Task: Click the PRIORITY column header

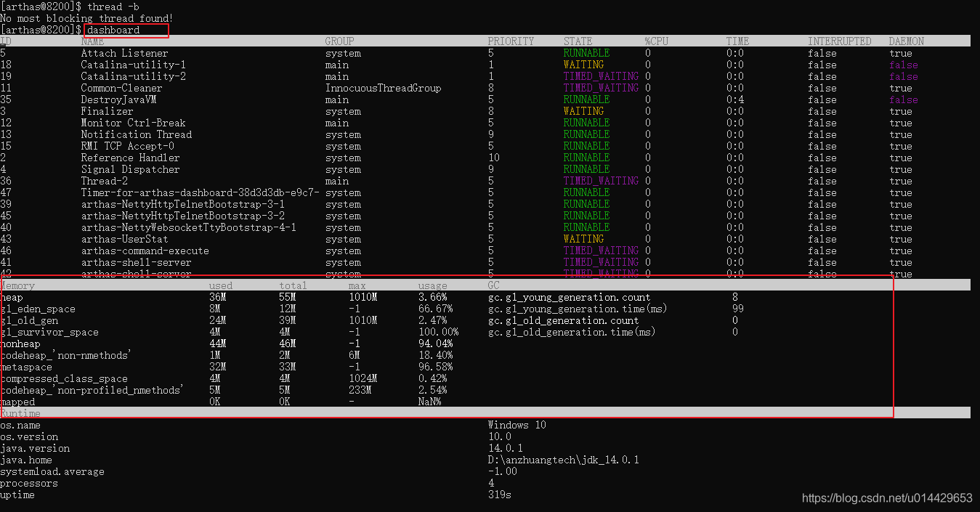Action: coord(511,41)
